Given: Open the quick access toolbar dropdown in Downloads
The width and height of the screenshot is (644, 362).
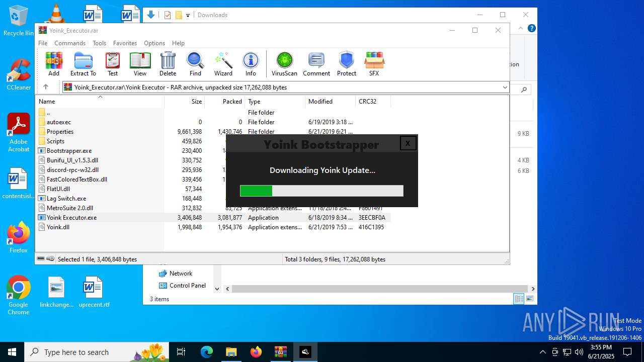Looking at the screenshot, I should click(x=188, y=15).
